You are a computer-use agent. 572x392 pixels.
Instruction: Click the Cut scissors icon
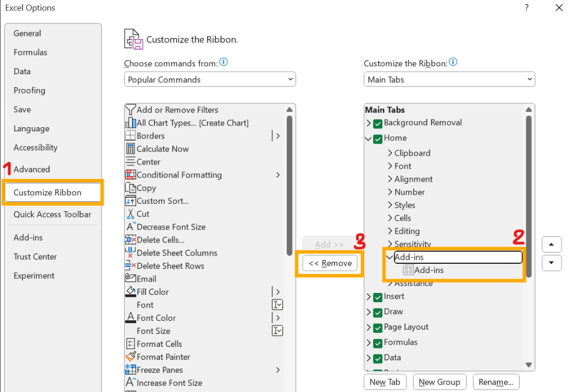(130, 214)
